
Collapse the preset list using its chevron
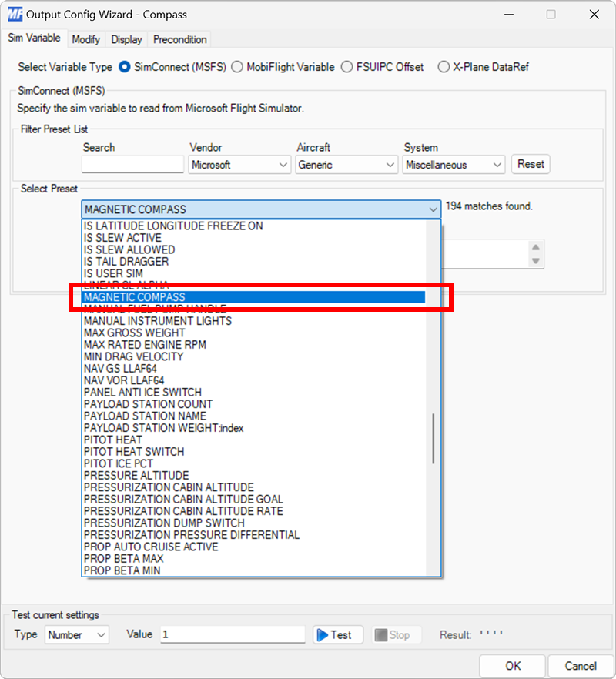click(x=433, y=209)
